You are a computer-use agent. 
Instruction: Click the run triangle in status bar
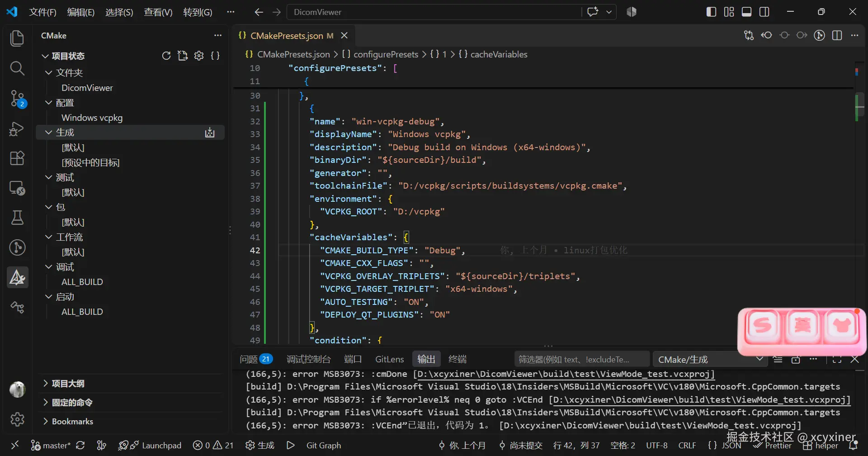coord(291,445)
